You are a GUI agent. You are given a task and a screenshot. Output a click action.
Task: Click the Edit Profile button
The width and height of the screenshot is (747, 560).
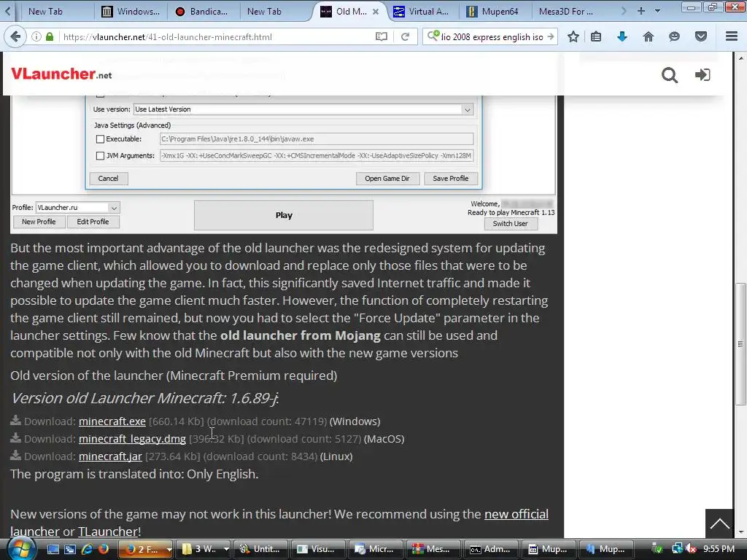[x=93, y=222]
